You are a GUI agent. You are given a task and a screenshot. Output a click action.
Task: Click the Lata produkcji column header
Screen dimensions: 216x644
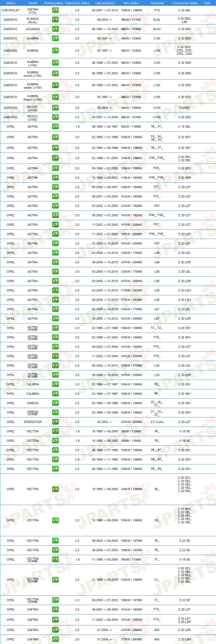point(105,3)
